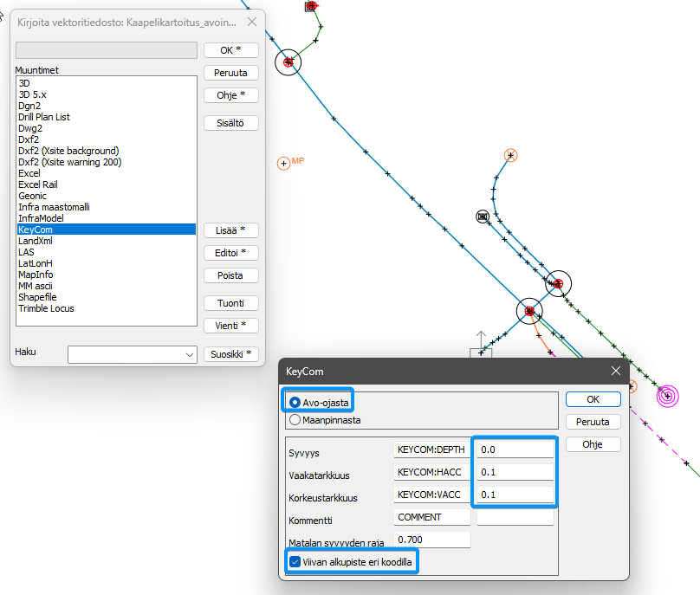Screen dimensions: 700x595
Task: Open the Haku dropdown list
Action: (x=190, y=354)
